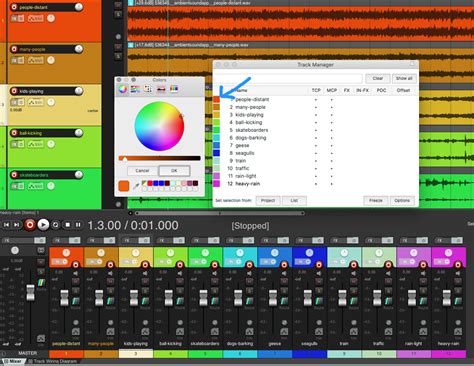
Task: Click Show all in Track Manager
Action: 404,78
